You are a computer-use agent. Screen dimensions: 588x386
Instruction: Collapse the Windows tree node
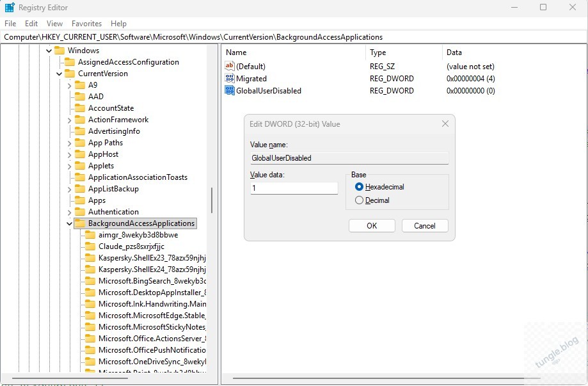[x=49, y=51]
